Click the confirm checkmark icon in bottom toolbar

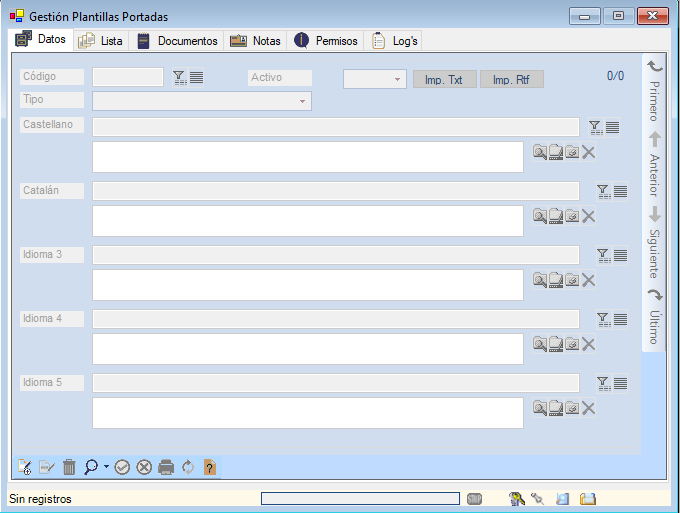click(x=122, y=467)
